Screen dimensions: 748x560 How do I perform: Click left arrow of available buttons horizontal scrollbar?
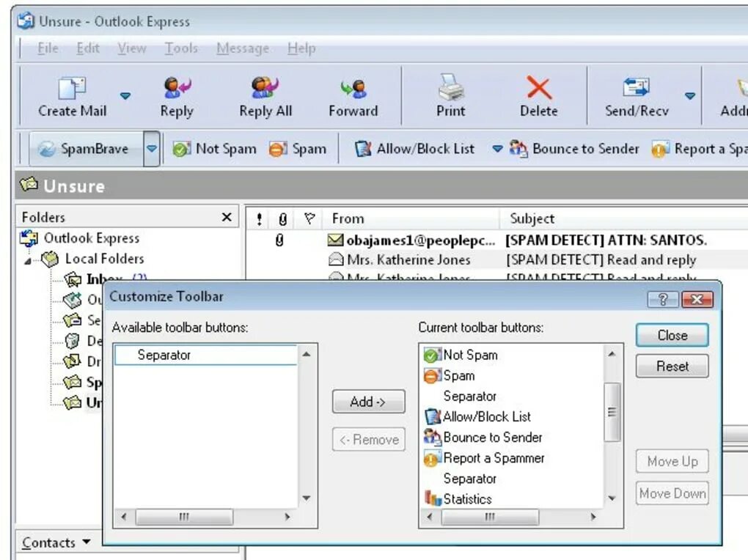(124, 517)
